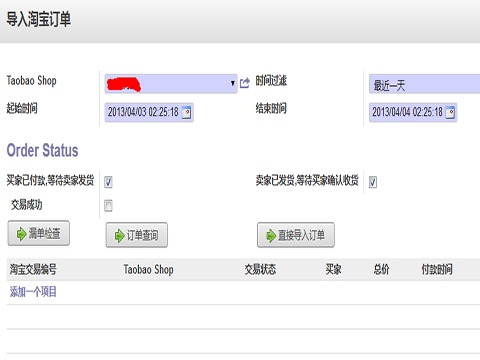
Task: Open calendar picker for 结束时间
Action: 450,112
